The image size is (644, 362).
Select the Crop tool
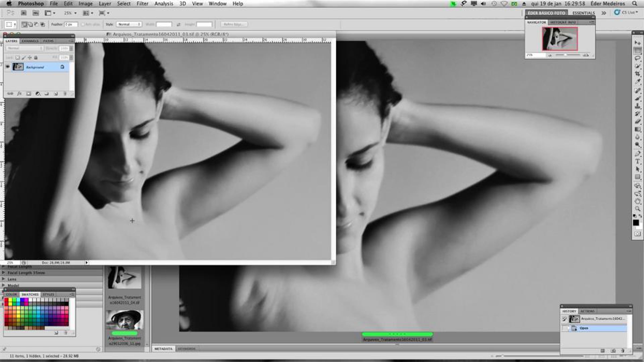tap(638, 74)
